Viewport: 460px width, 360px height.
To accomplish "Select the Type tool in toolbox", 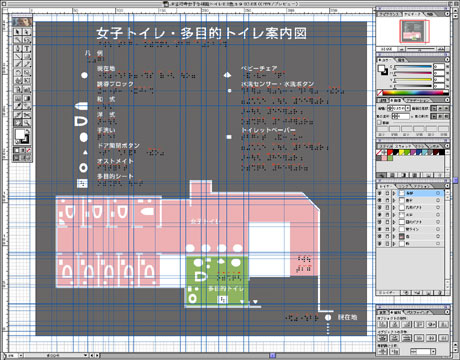I will pyautogui.click(x=27, y=48).
